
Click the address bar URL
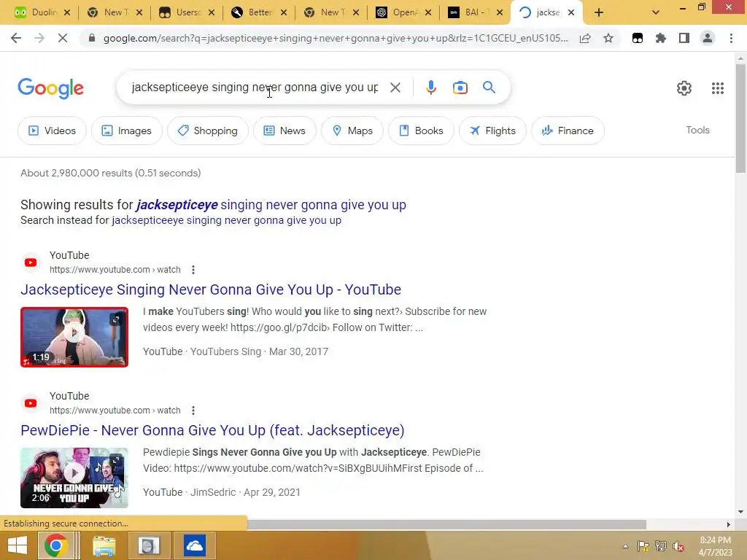point(336,38)
